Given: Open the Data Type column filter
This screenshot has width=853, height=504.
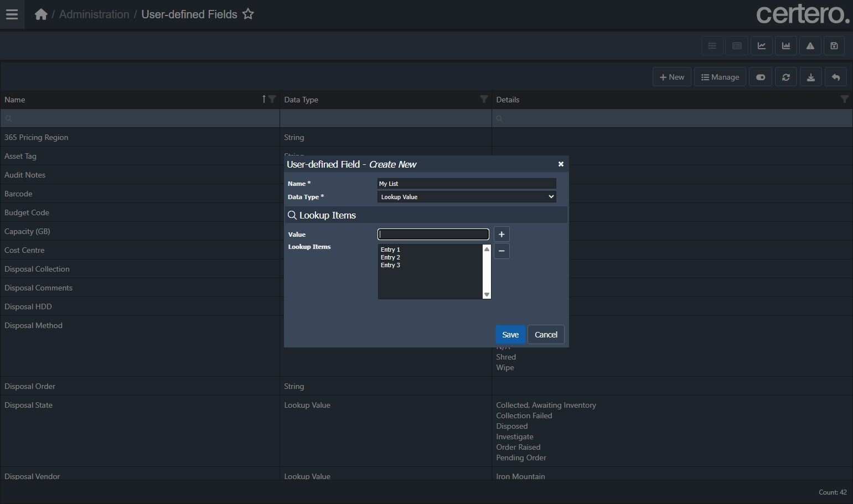Looking at the screenshot, I should pyautogui.click(x=484, y=100).
